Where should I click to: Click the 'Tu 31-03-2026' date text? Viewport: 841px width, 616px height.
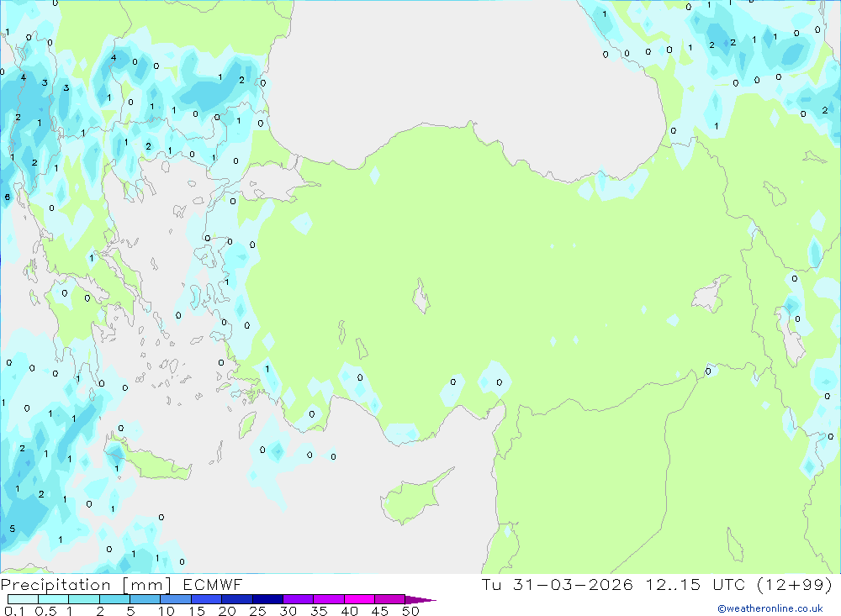(558, 585)
